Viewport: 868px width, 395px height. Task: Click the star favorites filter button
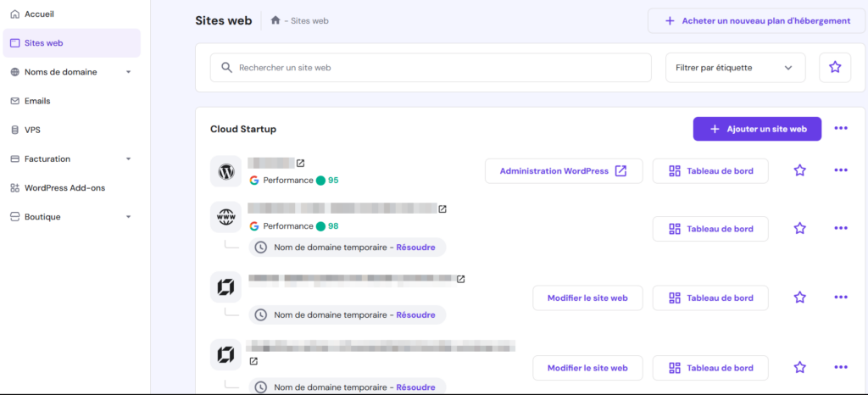tap(835, 67)
